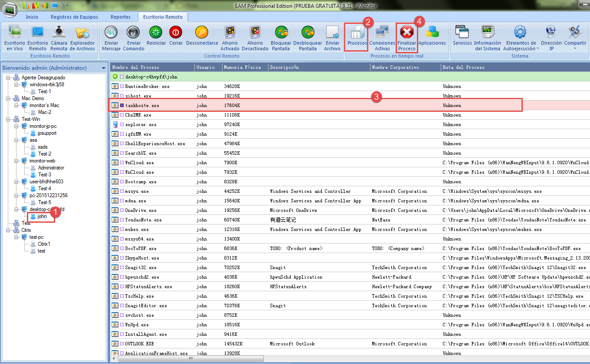Open the Bienvenido admin panel dropdown arrow
This screenshot has width=590, height=364.
tap(103, 68)
